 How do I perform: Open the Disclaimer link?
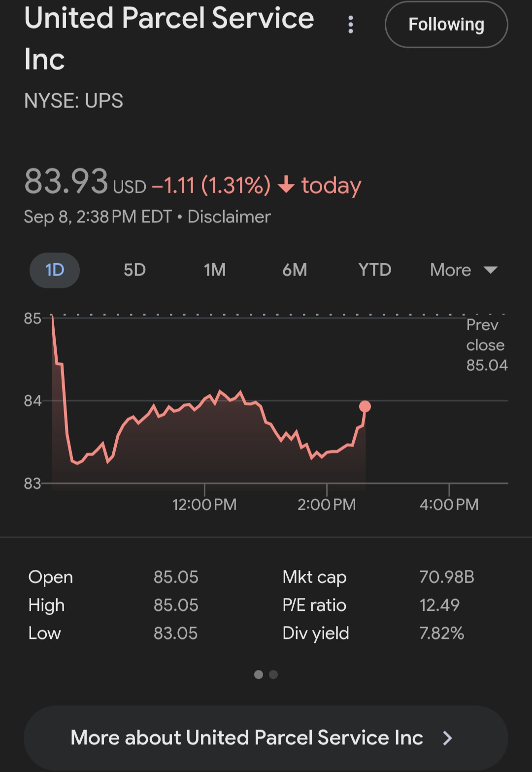click(x=229, y=217)
